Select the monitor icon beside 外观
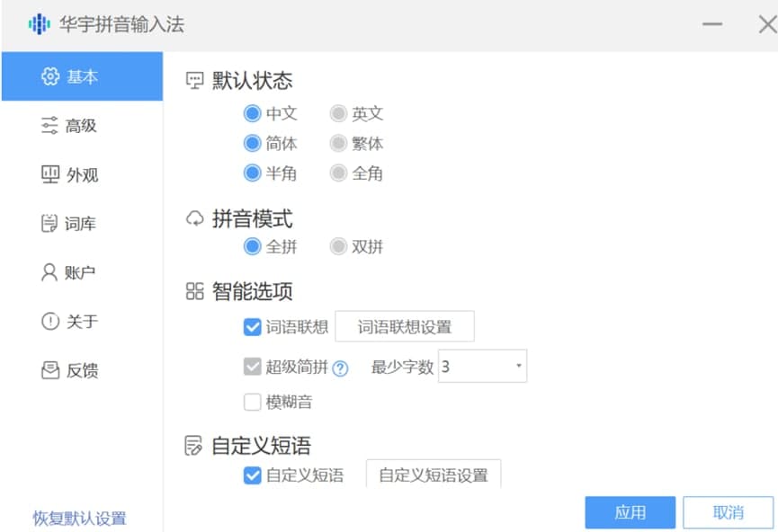The width and height of the screenshot is (778, 532). pyautogui.click(x=52, y=174)
